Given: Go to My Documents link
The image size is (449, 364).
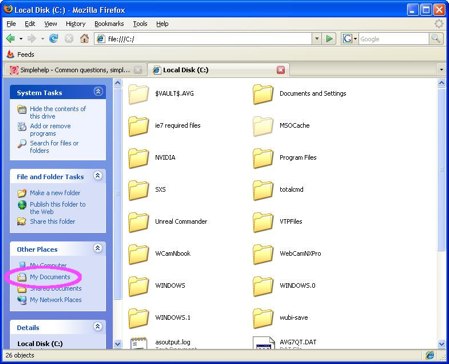Looking at the screenshot, I should tap(50, 277).
